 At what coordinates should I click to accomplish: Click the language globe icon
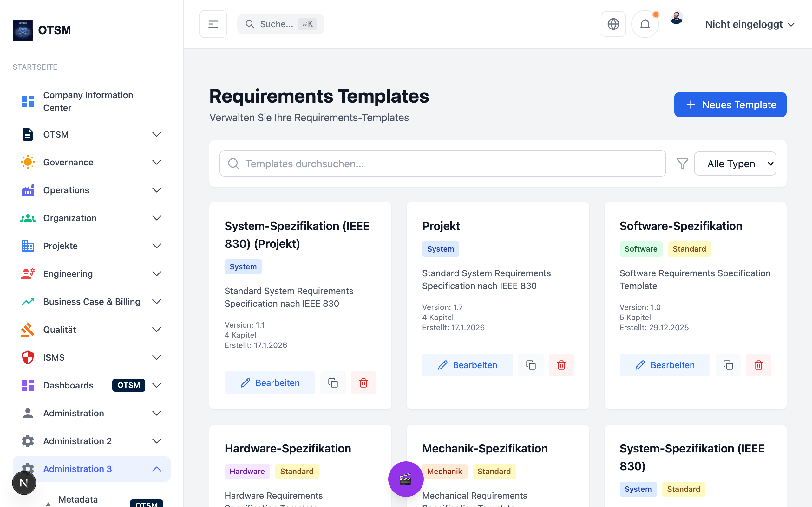pyautogui.click(x=613, y=24)
